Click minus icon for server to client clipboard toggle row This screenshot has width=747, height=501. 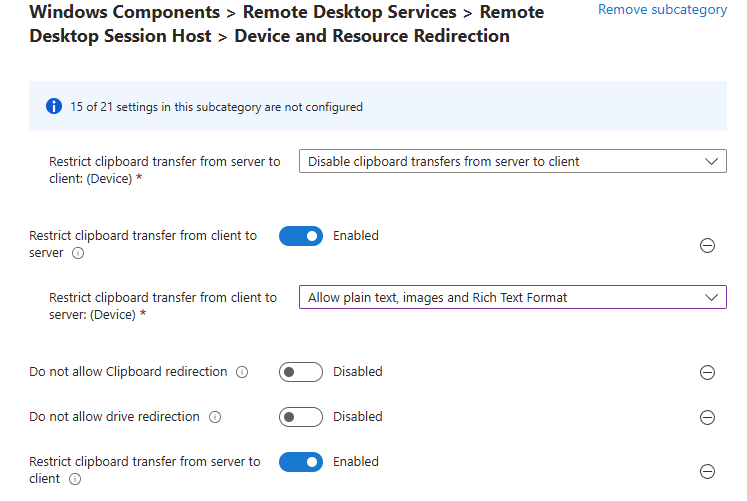click(x=707, y=471)
